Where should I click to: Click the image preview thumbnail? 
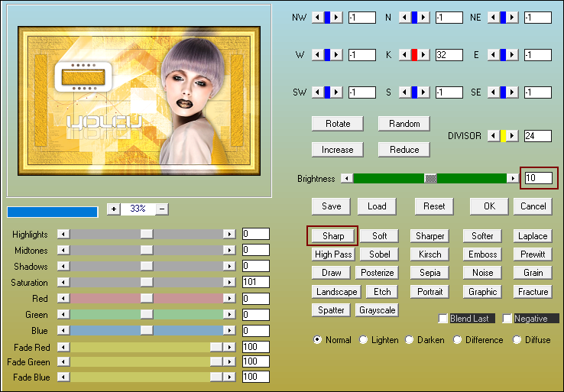click(x=138, y=101)
